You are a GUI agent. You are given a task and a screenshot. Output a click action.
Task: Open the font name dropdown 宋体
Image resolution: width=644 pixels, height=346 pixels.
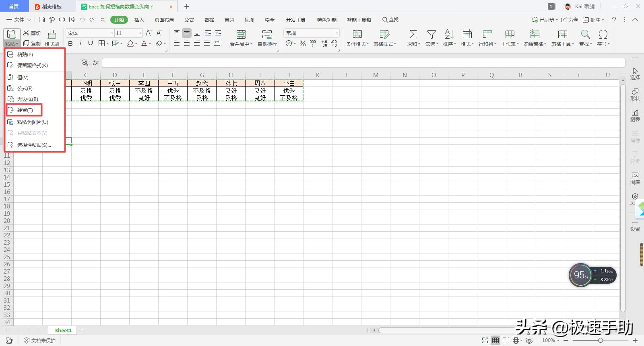(x=112, y=33)
